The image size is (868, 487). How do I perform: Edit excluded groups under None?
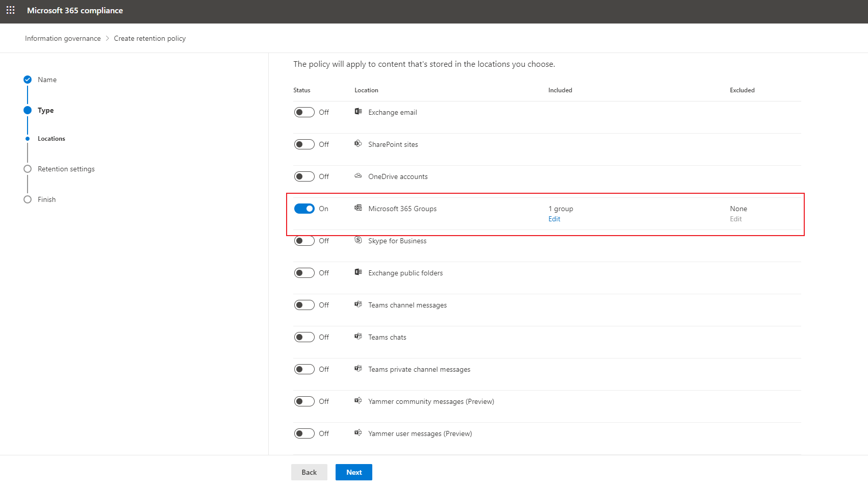click(736, 219)
